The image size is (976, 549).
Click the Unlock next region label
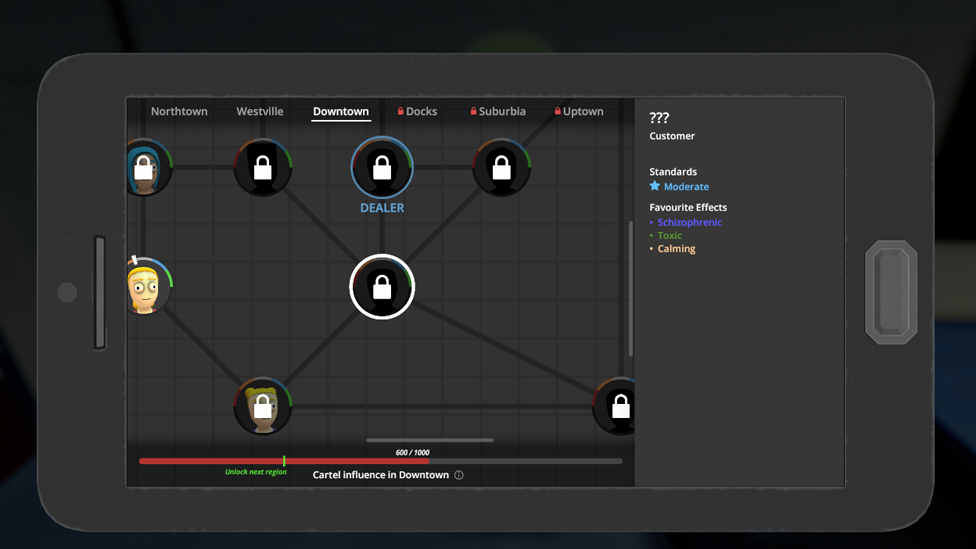(x=256, y=472)
